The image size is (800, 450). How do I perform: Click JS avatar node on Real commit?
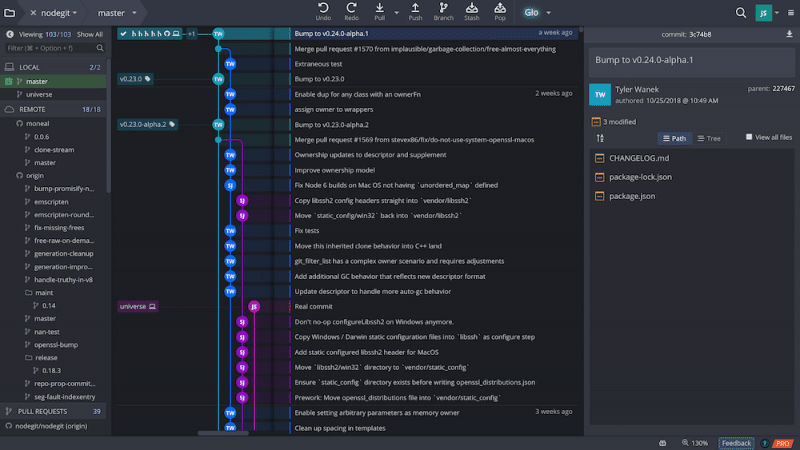[x=254, y=306]
